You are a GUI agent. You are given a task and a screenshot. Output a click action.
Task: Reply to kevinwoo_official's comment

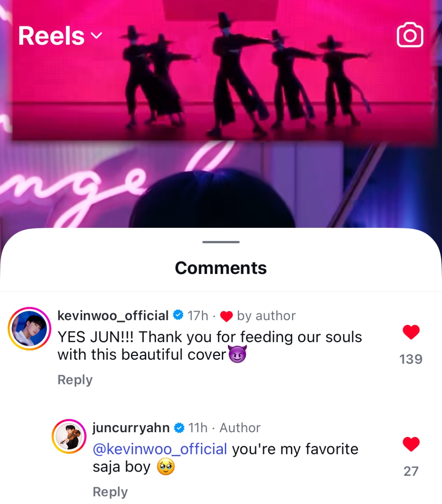[x=75, y=380]
